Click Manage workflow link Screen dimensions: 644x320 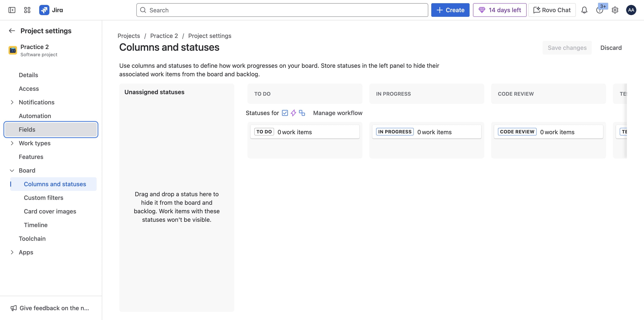pyautogui.click(x=338, y=113)
